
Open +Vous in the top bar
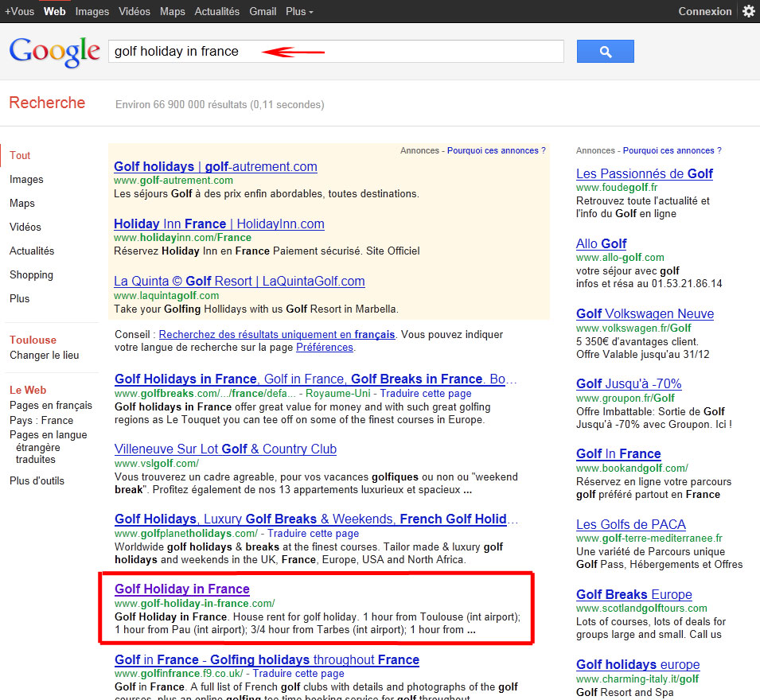tap(19, 11)
